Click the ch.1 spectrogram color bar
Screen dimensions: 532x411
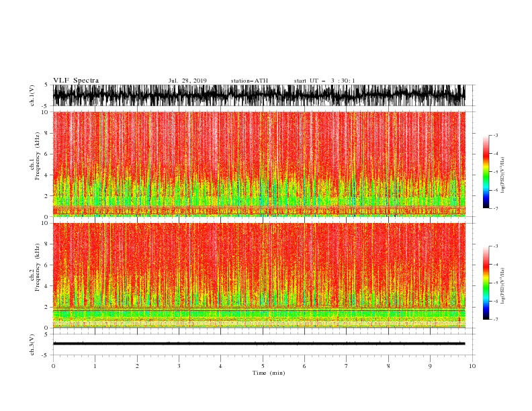pos(486,172)
